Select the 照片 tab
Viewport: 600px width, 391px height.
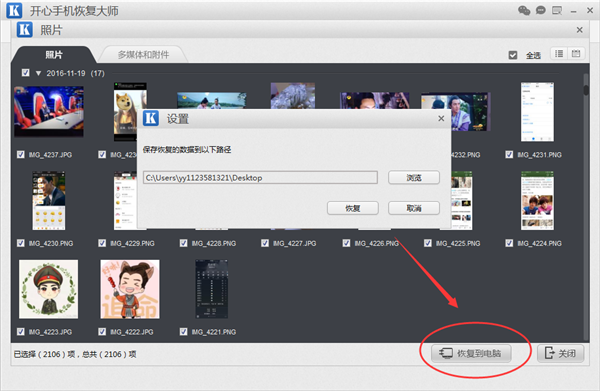(54, 55)
